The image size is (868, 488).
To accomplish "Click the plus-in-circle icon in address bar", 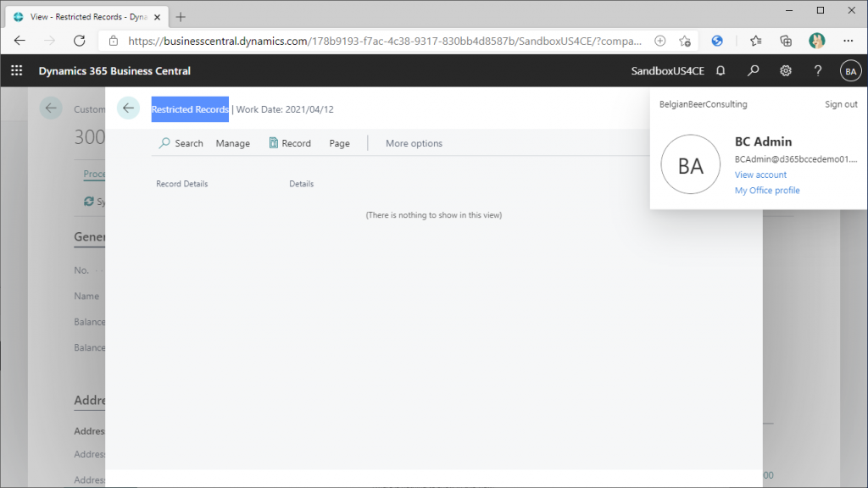I will (x=659, y=41).
